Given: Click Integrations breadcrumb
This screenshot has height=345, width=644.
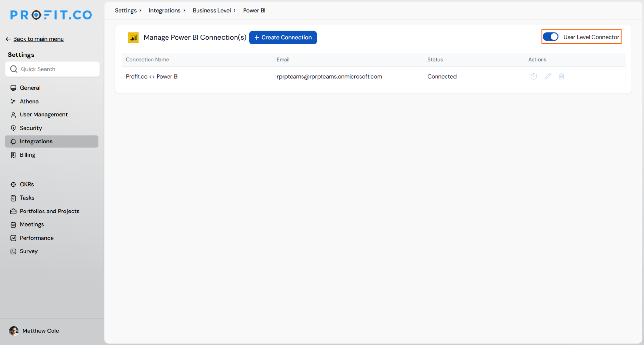Looking at the screenshot, I should coord(165,10).
